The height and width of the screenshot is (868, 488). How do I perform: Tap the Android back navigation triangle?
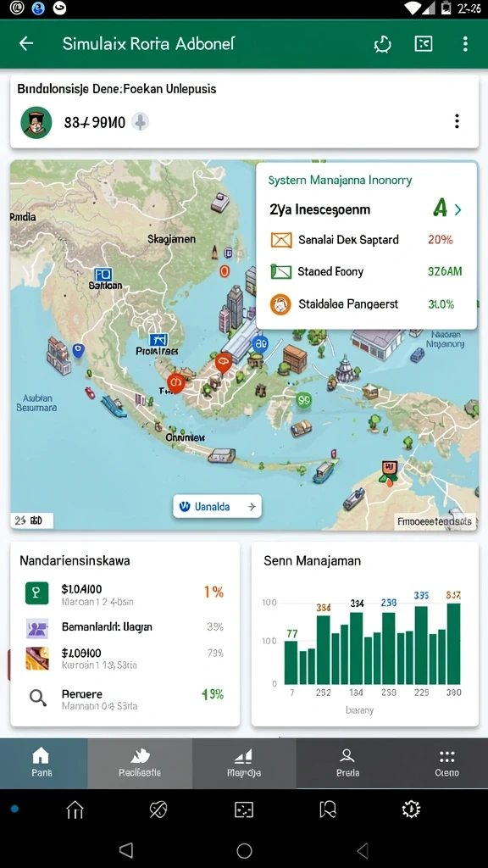click(x=126, y=850)
